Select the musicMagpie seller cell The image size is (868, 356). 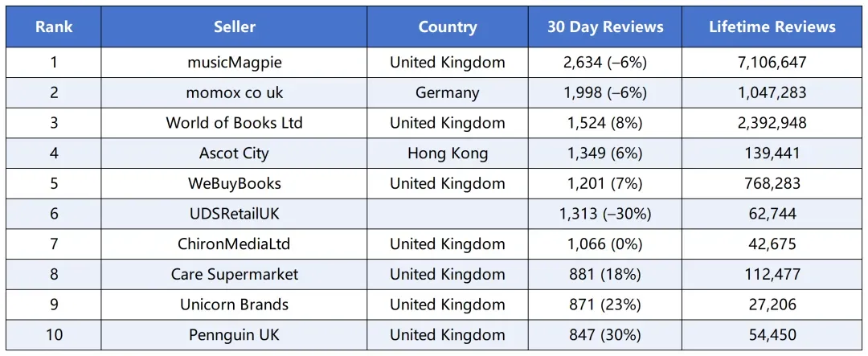pos(234,63)
